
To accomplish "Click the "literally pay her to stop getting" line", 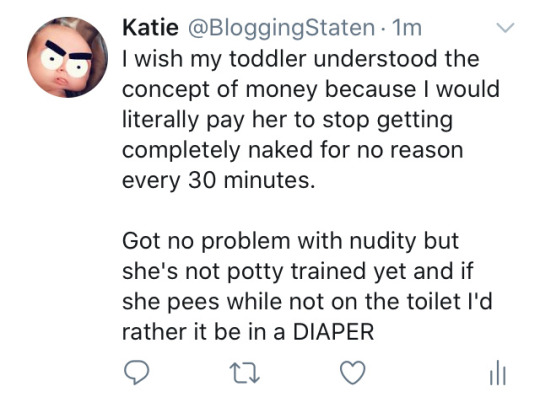I will (288, 120).
